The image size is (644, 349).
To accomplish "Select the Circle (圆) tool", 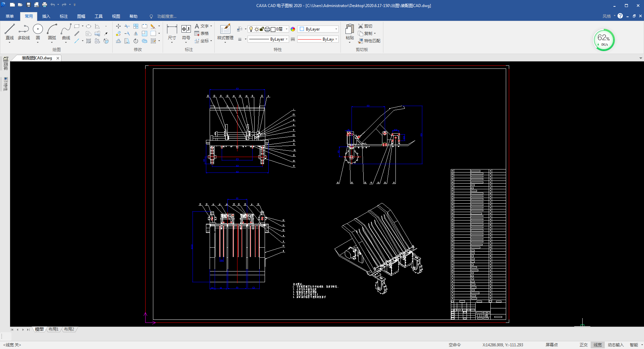I will tap(38, 32).
